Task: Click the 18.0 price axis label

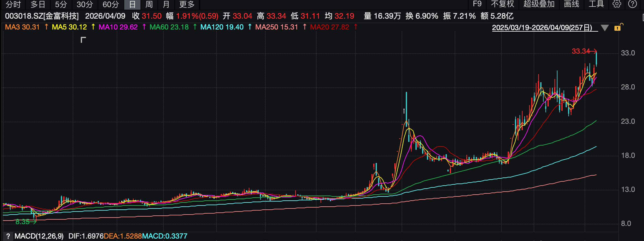Action: (x=628, y=155)
